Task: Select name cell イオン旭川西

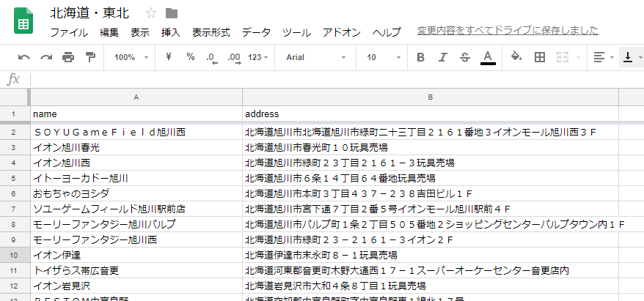Action: click(x=136, y=163)
